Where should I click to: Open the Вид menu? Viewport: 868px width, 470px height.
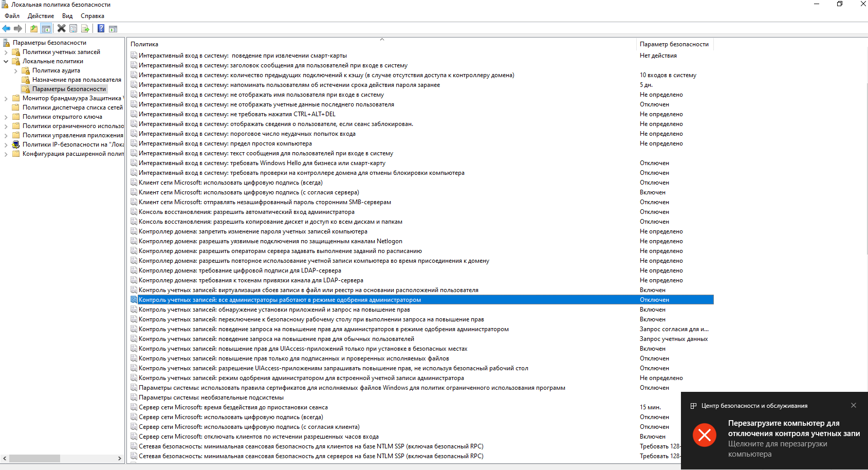click(x=67, y=16)
